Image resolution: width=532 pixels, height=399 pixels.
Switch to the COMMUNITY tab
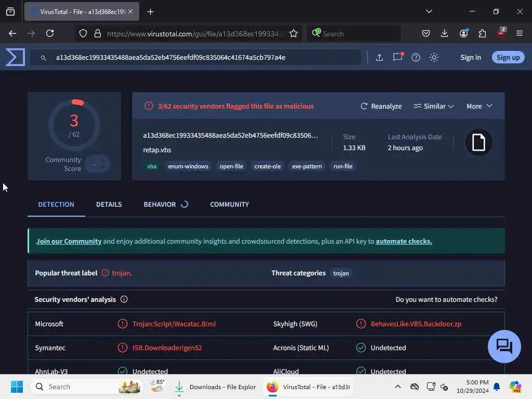[229, 204]
